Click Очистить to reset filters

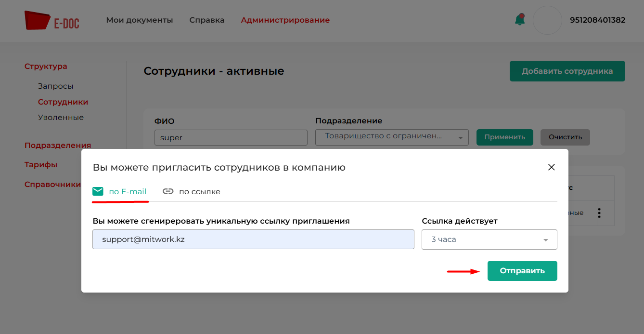(565, 137)
